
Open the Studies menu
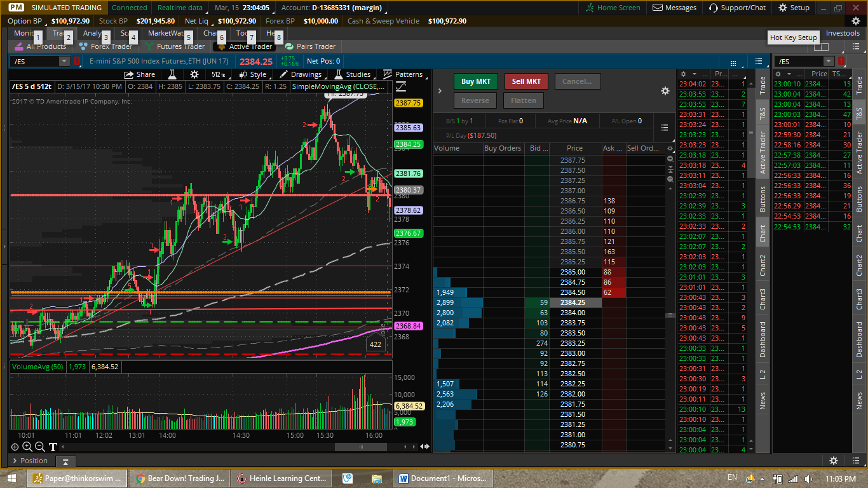coord(353,74)
